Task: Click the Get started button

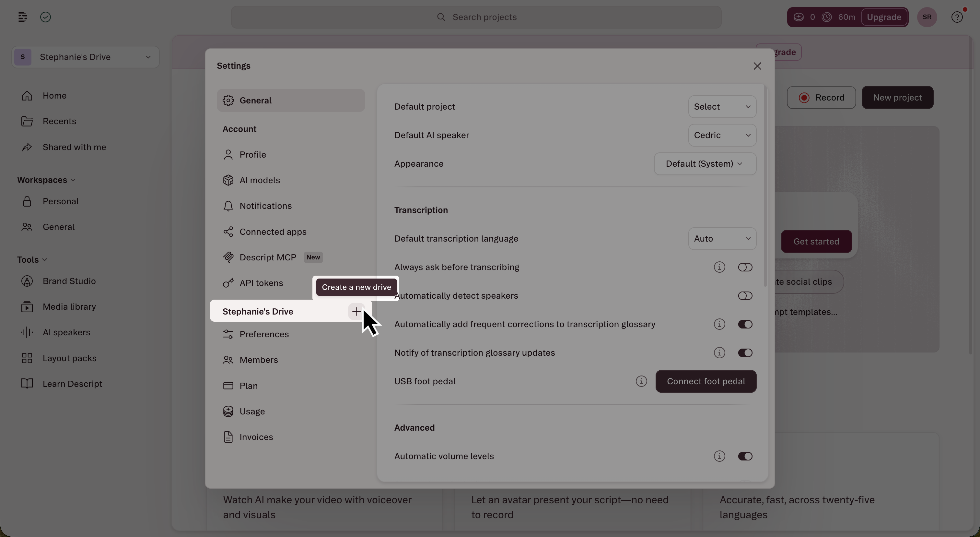Action: click(x=816, y=241)
